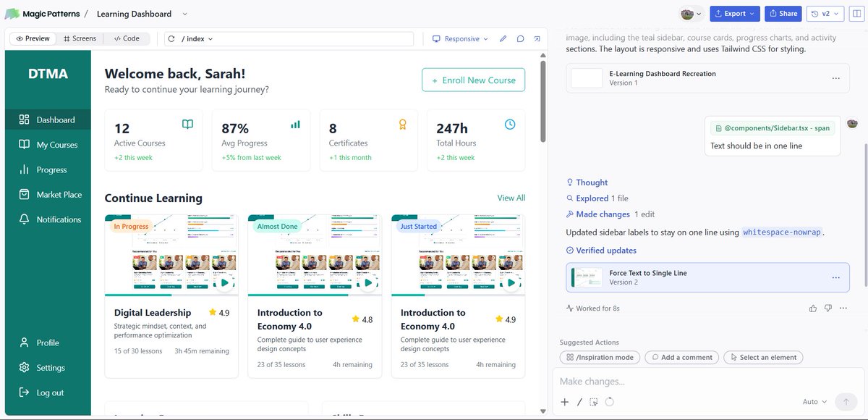The image size is (868, 420).
Task: Click the slash command icon in chat
Action: click(x=579, y=402)
